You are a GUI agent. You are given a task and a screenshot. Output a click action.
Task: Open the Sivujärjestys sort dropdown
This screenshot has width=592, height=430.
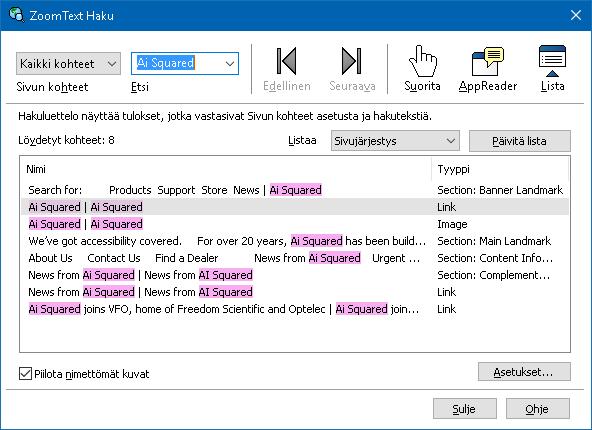[395, 141]
